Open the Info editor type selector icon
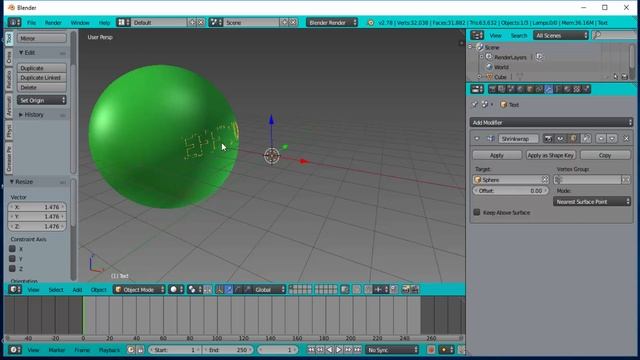This screenshot has height=360, width=640. click(x=14, y=22)
